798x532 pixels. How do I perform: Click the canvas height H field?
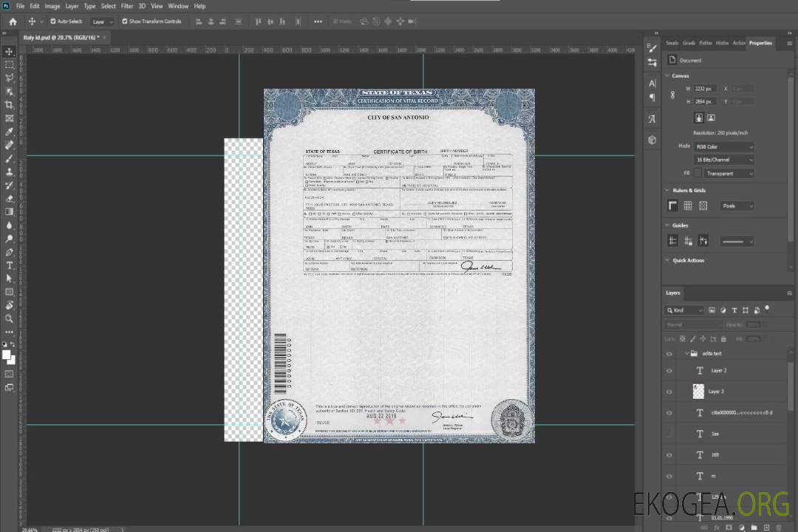tap(704, 102)
